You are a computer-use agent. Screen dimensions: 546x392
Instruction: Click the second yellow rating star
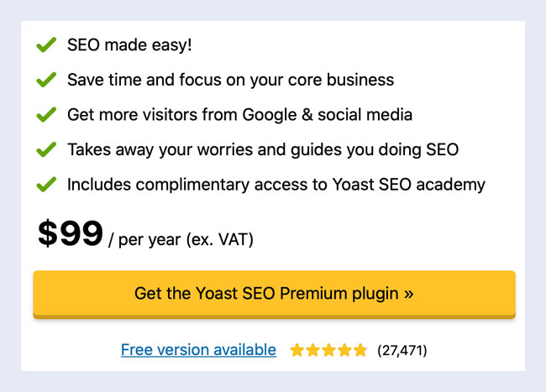pos(312,350)
